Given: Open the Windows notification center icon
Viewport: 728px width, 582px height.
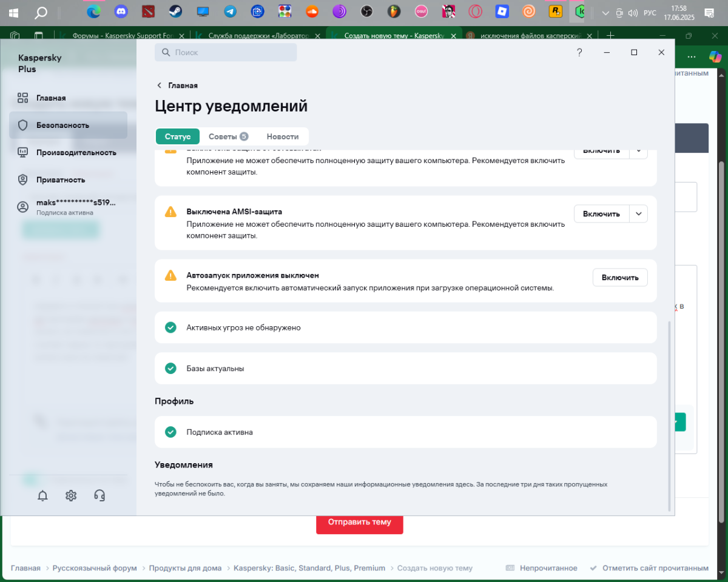Looking at the screenshot, I should (708, 13).
